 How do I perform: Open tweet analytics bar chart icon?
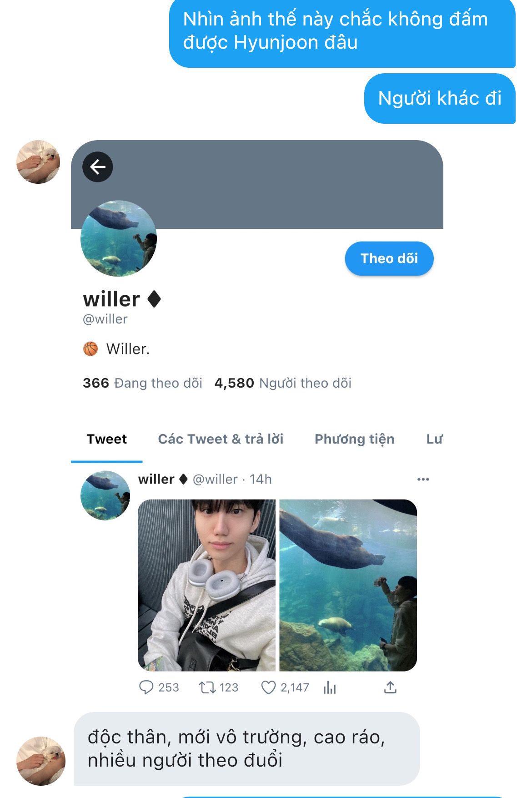(x=330, y=688)
